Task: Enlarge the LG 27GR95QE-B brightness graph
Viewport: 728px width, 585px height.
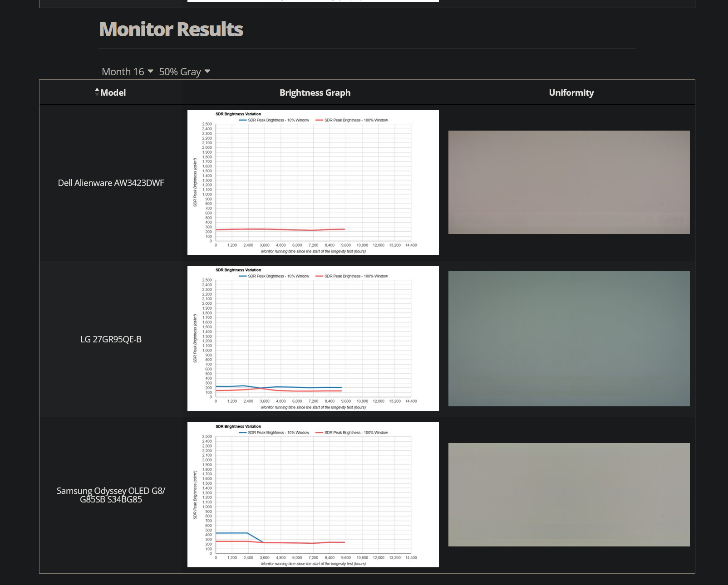Action: pos(313,338)
